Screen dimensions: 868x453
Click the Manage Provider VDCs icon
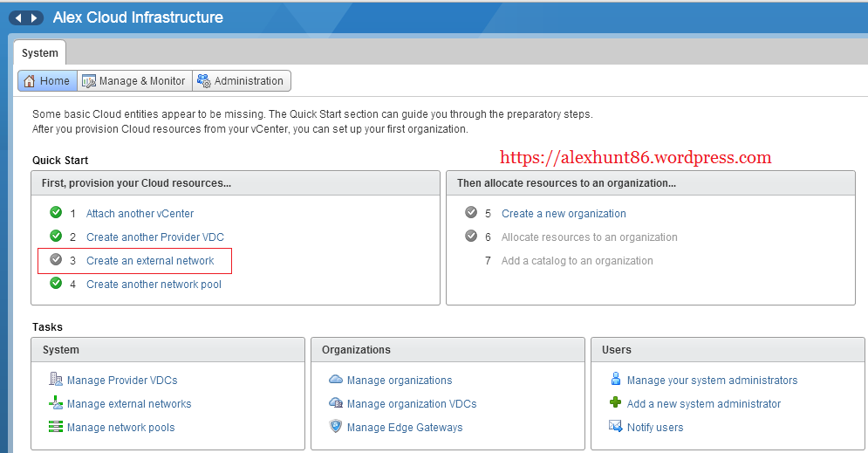point(56,380)
